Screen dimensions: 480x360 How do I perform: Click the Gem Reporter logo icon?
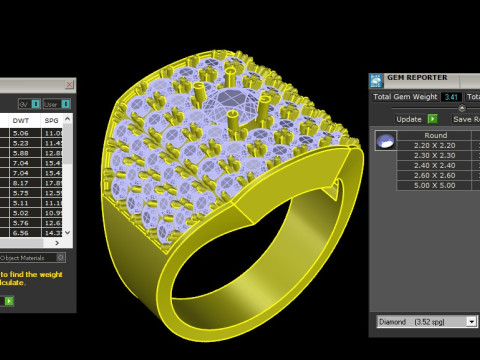(x=376, y=81)
